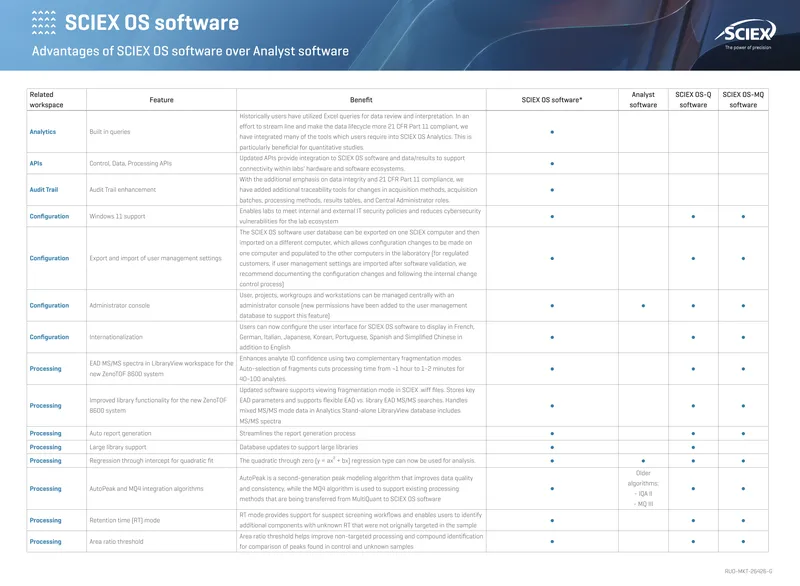Click the SCIEX OS-MQ dot in Area ratio threshold row
Screen dimensions: 800x586
click(x=743, y=542)
